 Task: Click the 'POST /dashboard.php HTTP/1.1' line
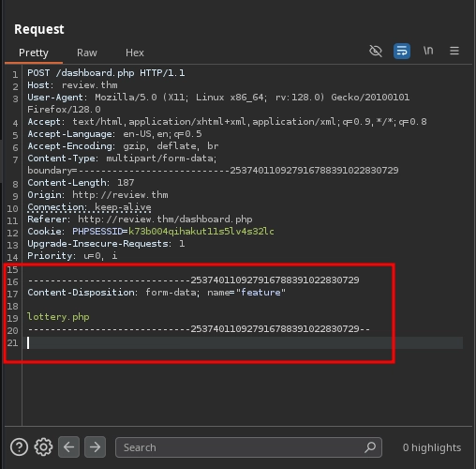click(106, 73)
